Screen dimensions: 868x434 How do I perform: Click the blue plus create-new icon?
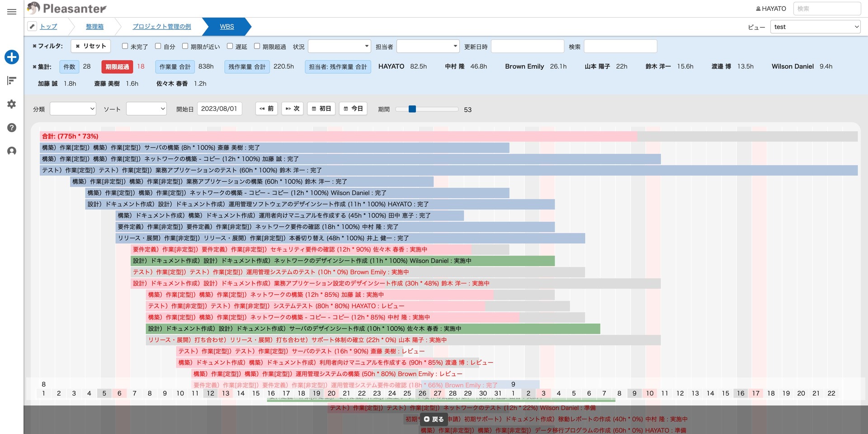[12, 57]
